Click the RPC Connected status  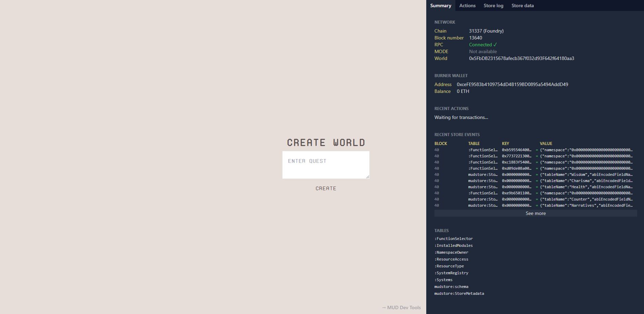[x=483, y=45]
